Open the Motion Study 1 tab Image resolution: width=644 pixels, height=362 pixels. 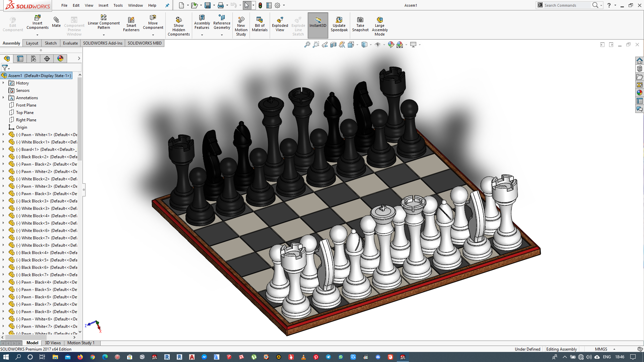[81, 343]
